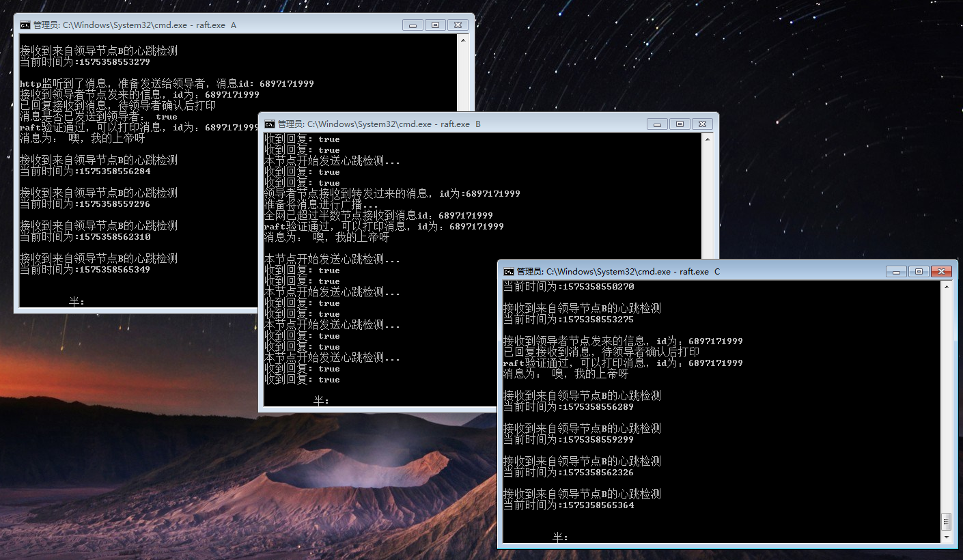Click the desktop starry sky background
The height and width of the screenshot is (560, 963).
pos(820,102)
